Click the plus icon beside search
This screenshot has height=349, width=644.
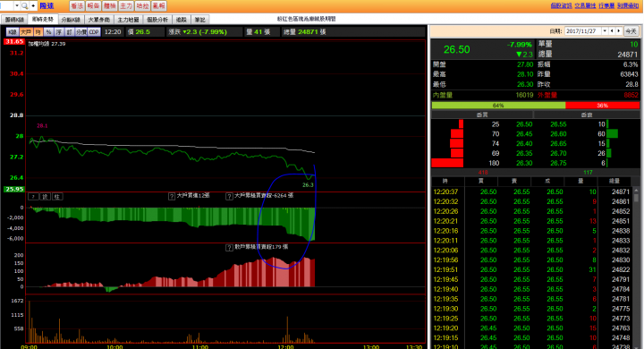pyautogui.click(x=33, y=5)
